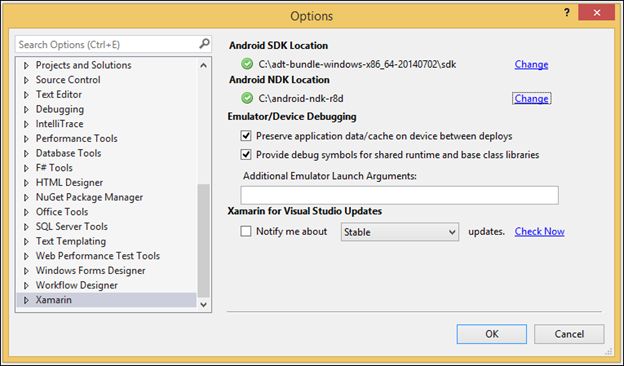Select Windows Forms Designer category

point(90,271)
